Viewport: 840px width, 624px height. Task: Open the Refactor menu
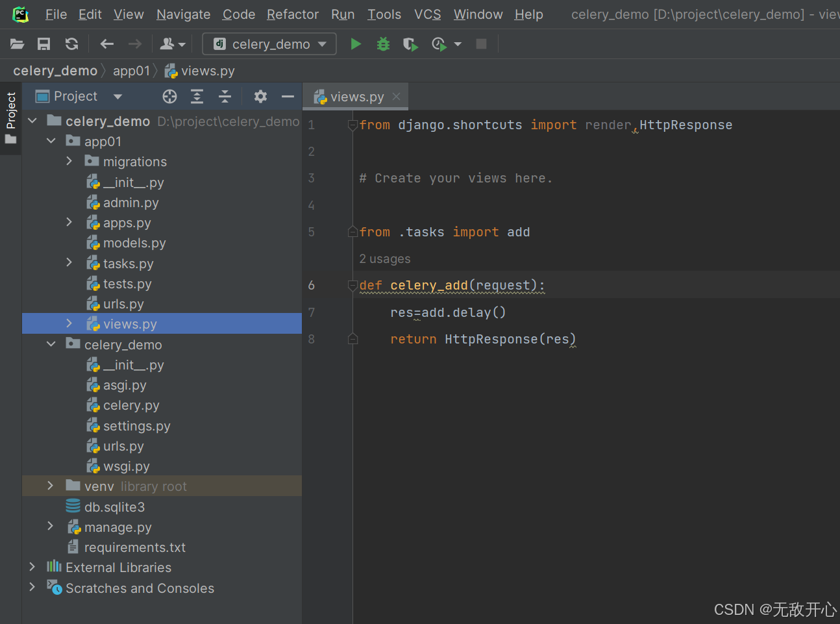tap(293, 14)
